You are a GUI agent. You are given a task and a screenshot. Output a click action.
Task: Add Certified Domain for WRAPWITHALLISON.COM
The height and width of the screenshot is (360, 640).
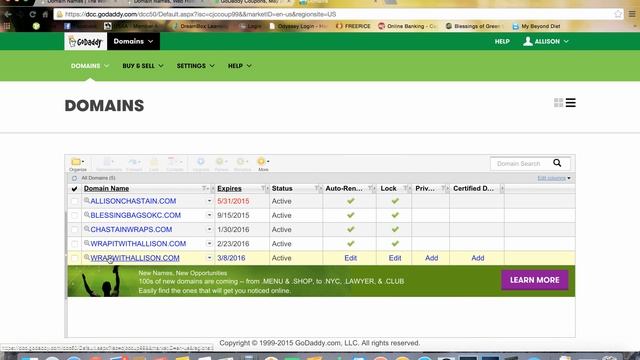478,258
